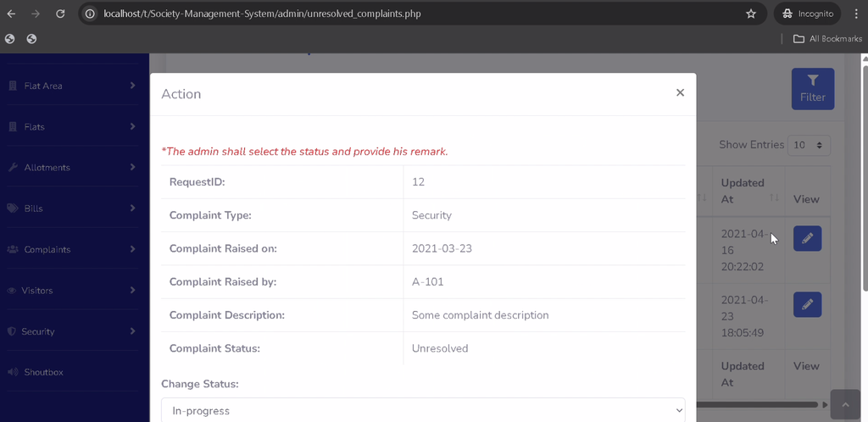
Task: Open the Complaints sidebar menu
Action: [72, 249]
